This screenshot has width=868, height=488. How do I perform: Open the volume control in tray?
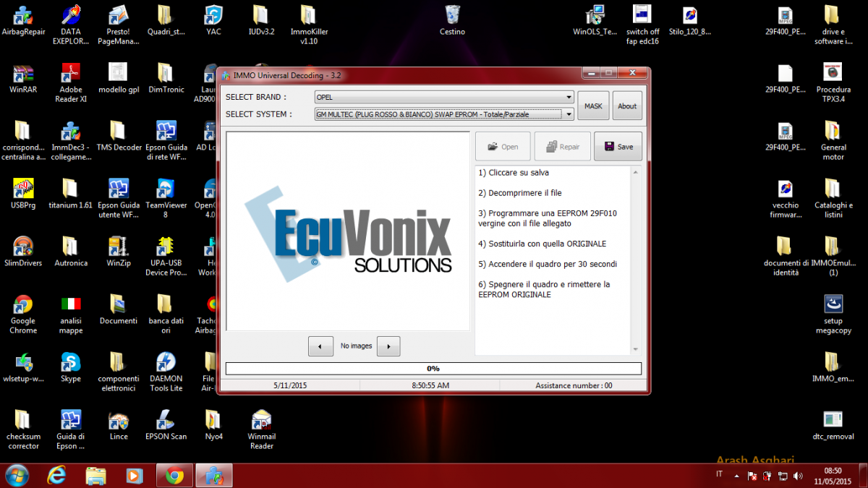pos(798,476)
